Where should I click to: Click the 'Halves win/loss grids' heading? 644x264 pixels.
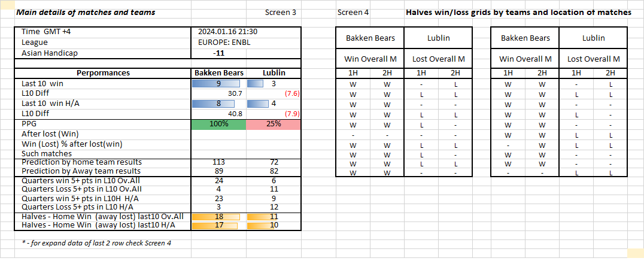[518, 12]
